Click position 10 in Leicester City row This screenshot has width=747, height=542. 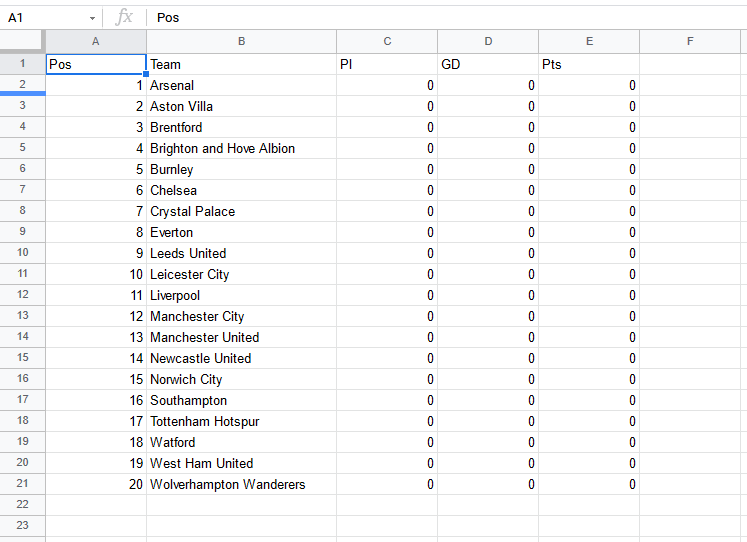click(96, 274)
